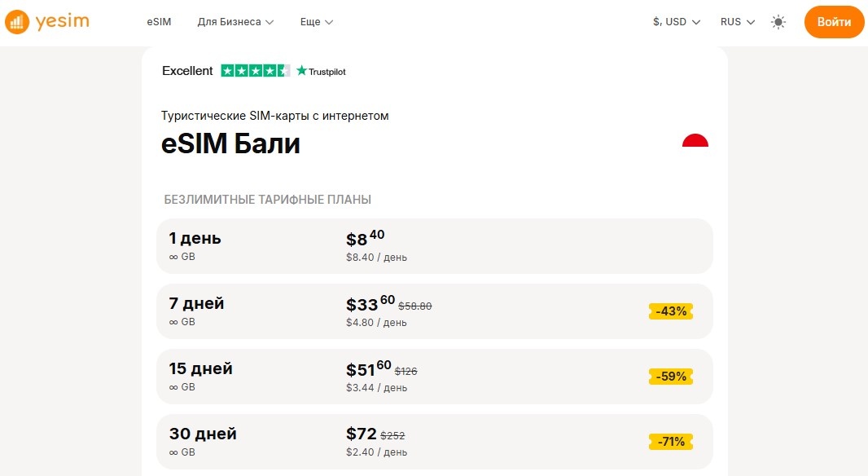The image size is (868, 476).
Task: Expand the Еще menu
Action: click(x=316, y=22)
